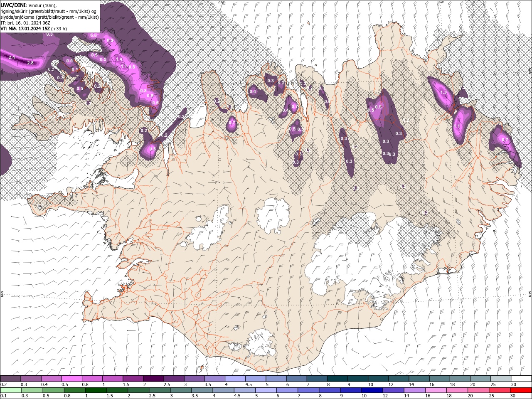Pick the green rain swatch starting at 0.5
Image resolution: width=532 pixels, height=399 pixels.
tap(54, 390)
